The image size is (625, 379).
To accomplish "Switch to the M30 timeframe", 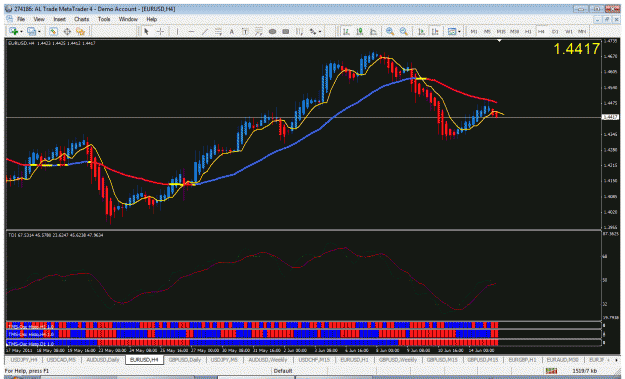I will pos(514,31).
